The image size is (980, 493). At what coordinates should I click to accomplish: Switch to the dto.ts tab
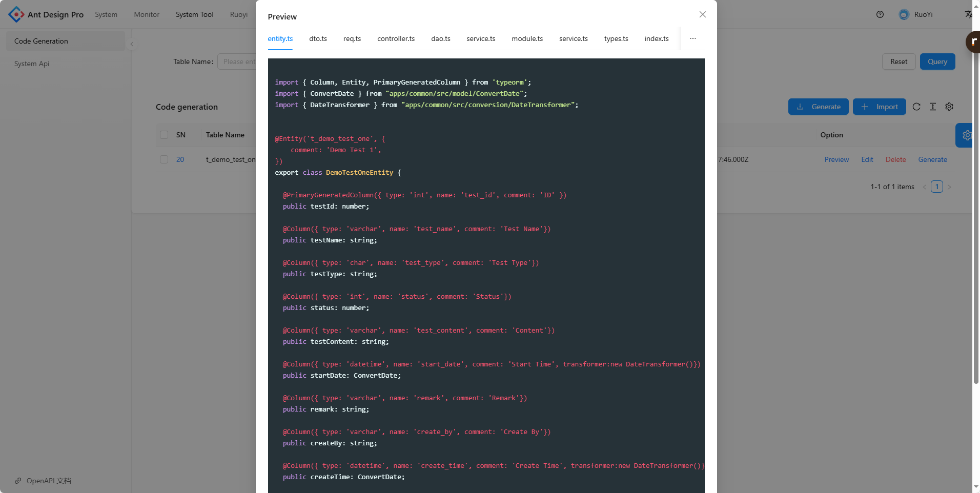[x=318, y=38]
